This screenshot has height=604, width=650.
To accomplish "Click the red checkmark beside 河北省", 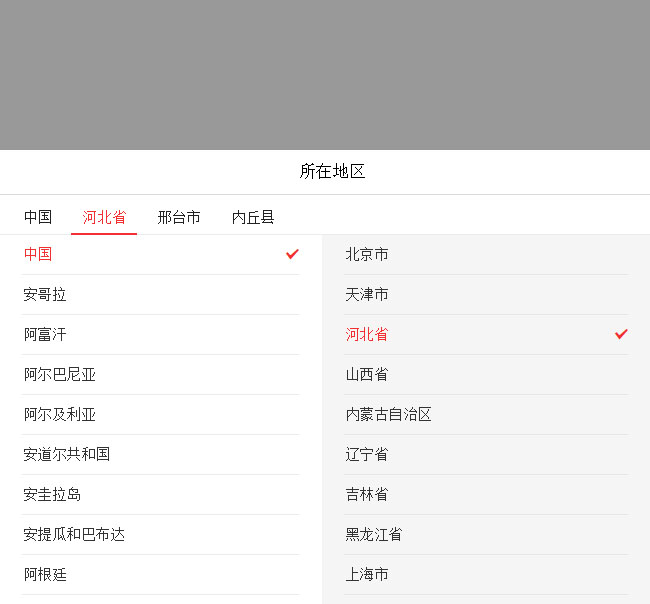I will (621, 334).
